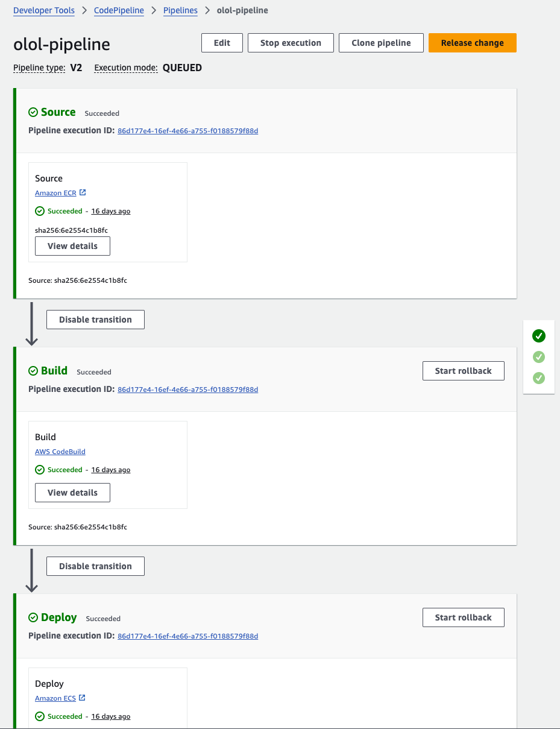This screenshot has height=729, width=560.
Task: Click the Deploy stage success checkmark icon
Action: tap(33, 617)
